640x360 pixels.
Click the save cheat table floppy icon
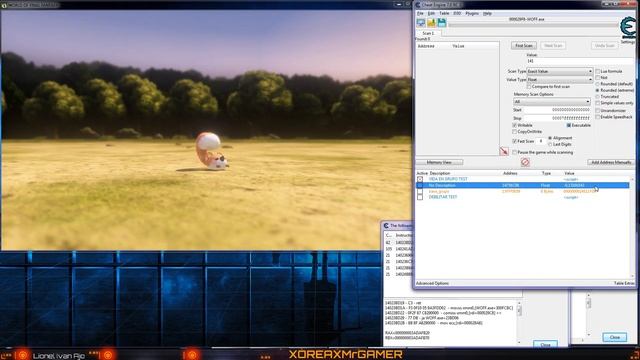click(442, 22)
